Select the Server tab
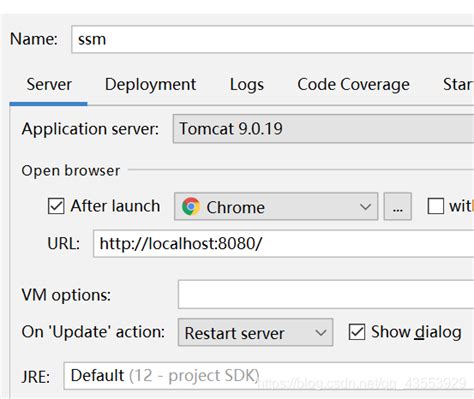The height and width of the screenshot is (399, 474). tap(49, 85)
